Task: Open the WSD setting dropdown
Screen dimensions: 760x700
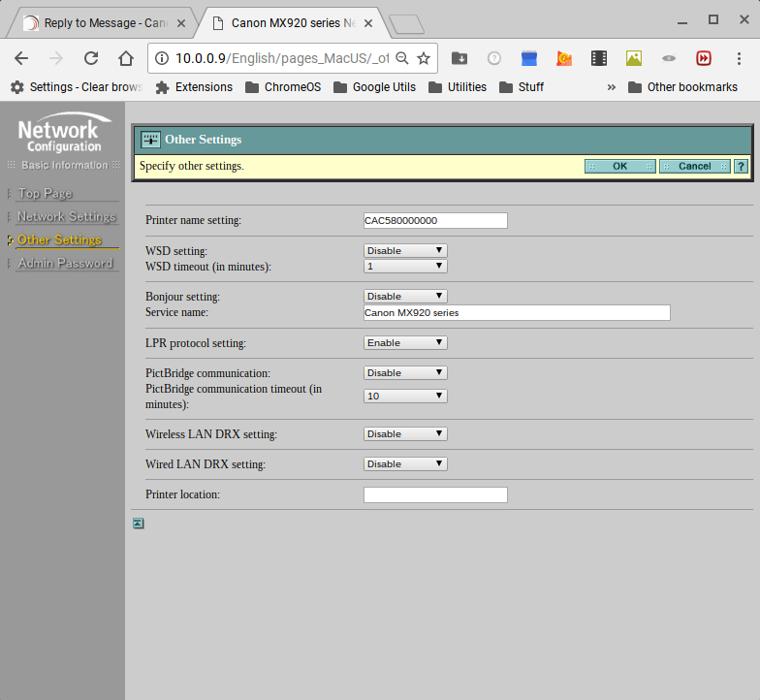Action: click(405, 250)
